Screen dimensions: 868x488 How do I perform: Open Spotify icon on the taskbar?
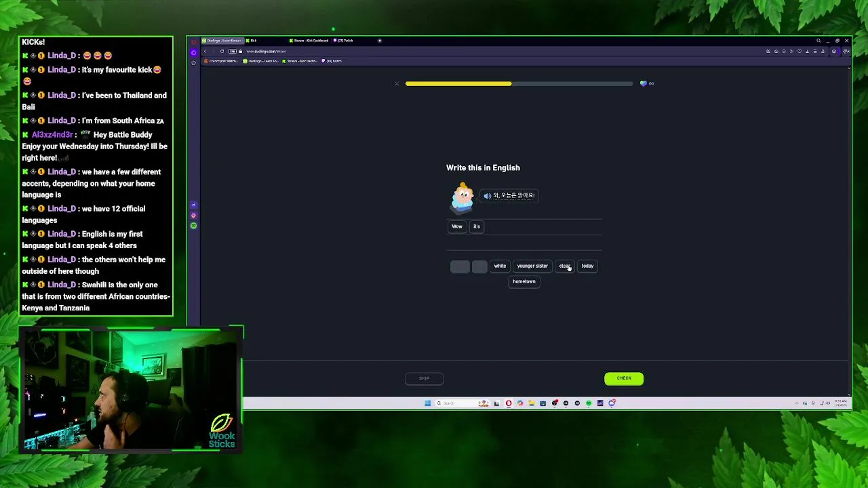point(589,403)
